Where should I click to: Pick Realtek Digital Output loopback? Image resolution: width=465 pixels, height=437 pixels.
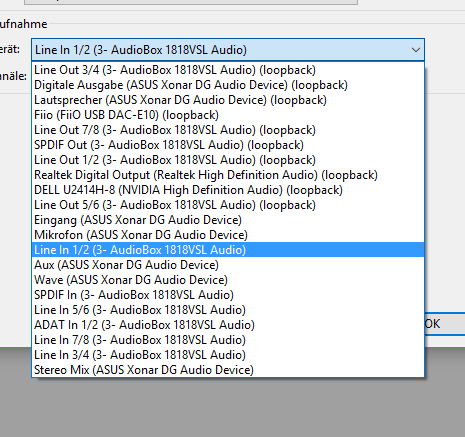tap(228, 175)
